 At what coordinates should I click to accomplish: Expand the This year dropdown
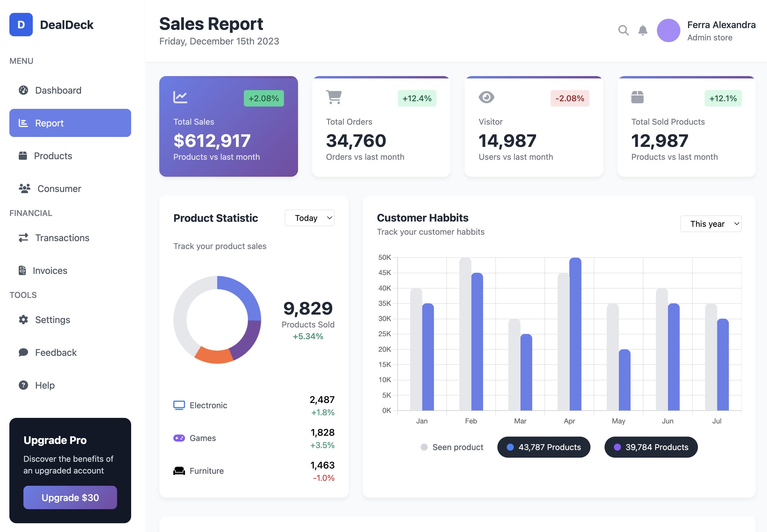[x=710, y=224]
